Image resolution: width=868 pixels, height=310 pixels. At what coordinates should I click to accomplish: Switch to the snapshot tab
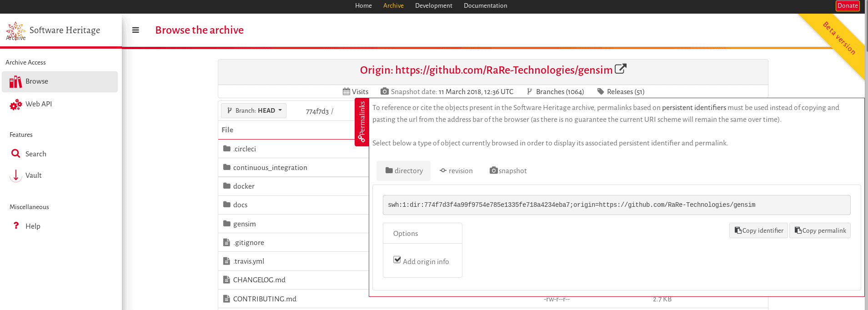point(508,171)
